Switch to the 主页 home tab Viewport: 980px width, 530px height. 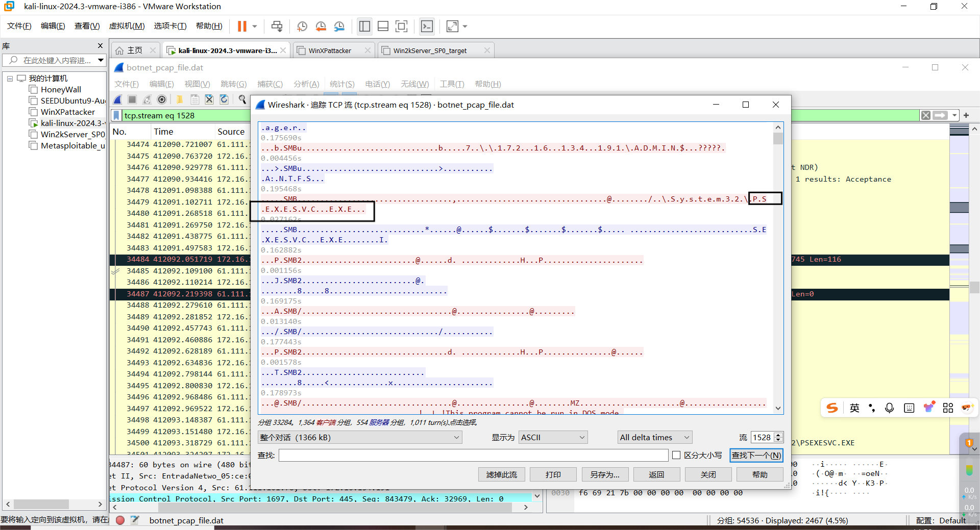tap(135, 50)
